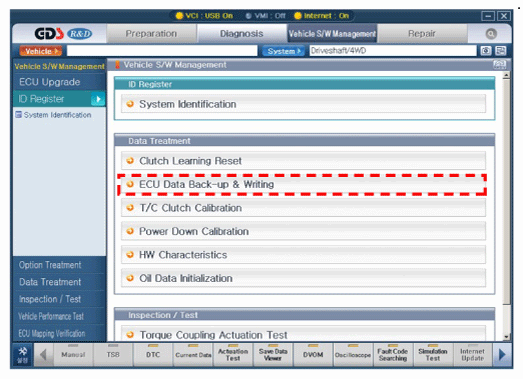Click the search magnifier icon
523x379 pixels.
[x=491, y=34]
